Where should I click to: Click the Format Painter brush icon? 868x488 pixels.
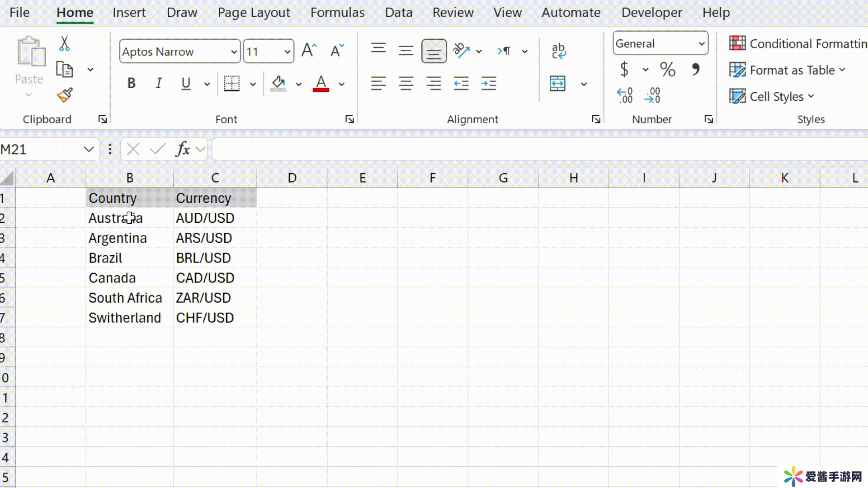[65, 95]
